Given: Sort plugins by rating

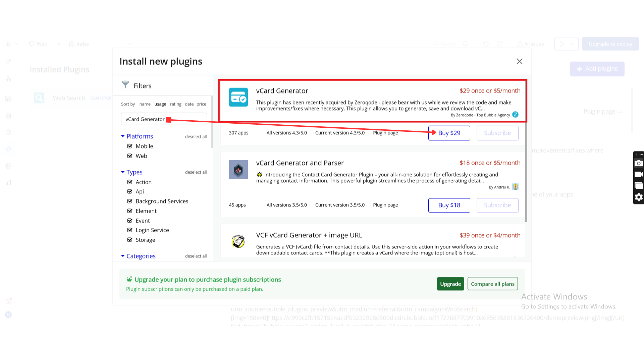Looking at the screenshot, I should (x=175, y=104).
